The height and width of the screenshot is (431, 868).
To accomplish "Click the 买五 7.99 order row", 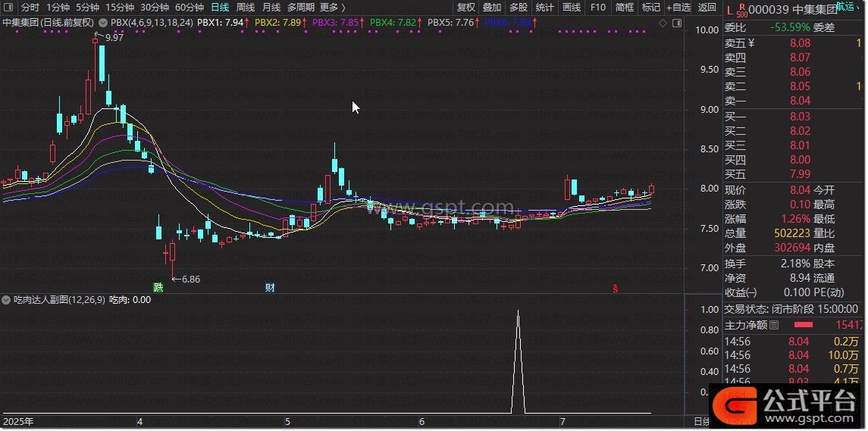I will 794,175.
